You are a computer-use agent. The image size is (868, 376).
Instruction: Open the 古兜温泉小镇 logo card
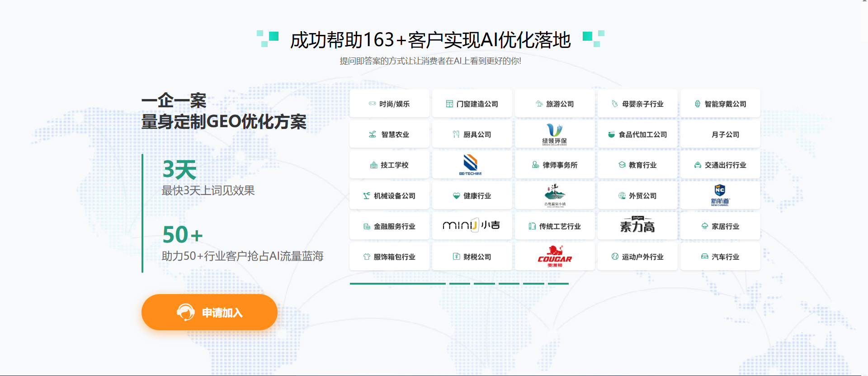[x=555, y=195]
